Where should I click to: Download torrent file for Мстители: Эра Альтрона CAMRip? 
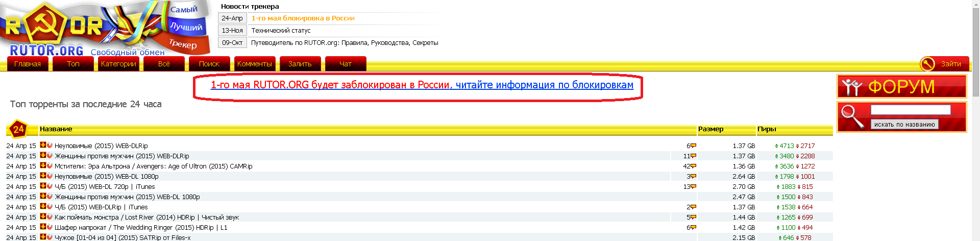tap(43, 165)
